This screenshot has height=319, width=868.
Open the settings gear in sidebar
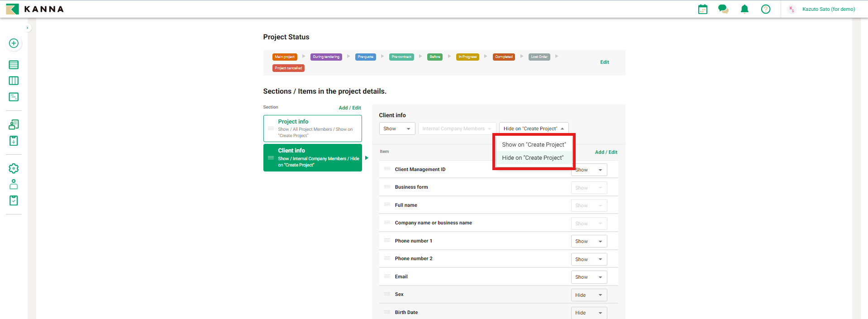(14, 168)
